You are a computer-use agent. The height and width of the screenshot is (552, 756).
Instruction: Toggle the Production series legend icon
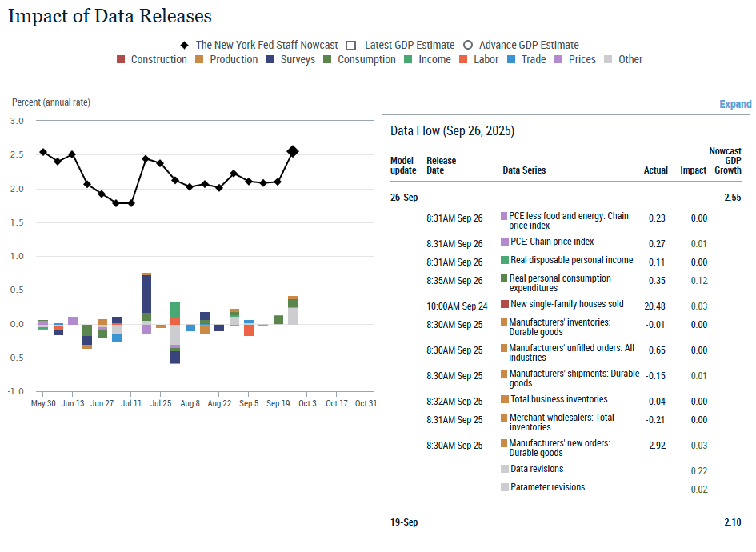click(200, 59)
